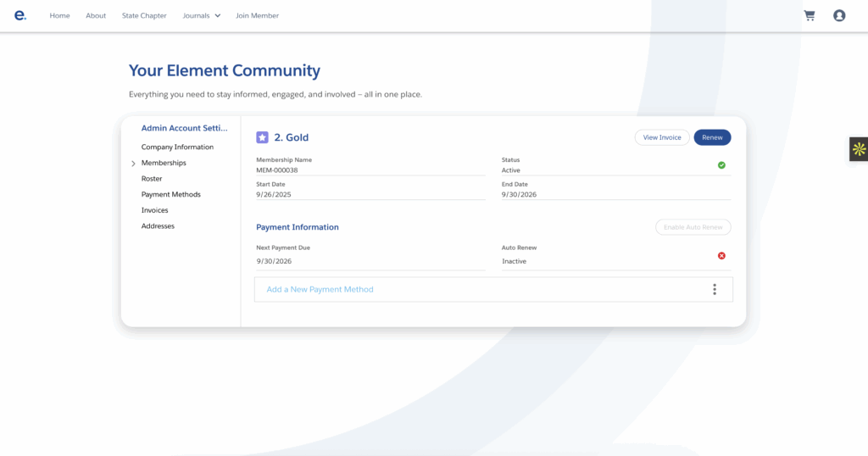Click Add a New Payment Method
This screenshot has height=456, width=868.
[320, 289]
